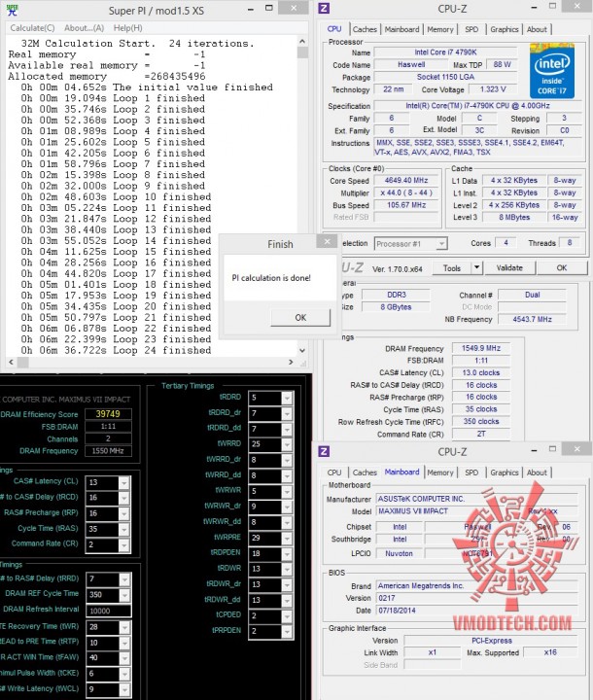Select SPD tab in lower CPU-Z window

471,472
